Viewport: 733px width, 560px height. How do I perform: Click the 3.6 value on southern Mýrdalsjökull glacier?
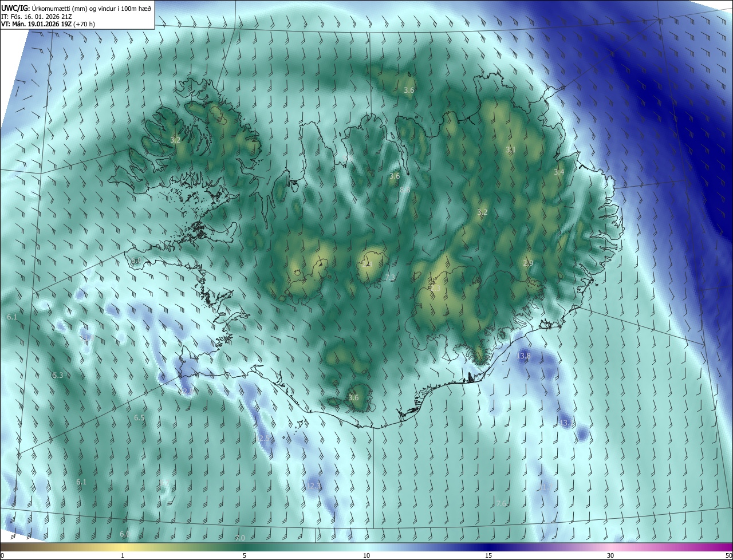353,397
